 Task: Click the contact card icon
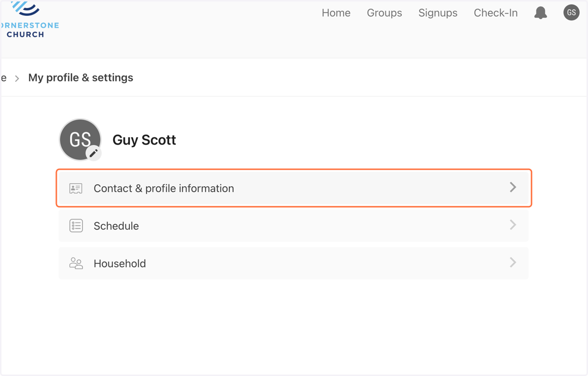(76, 188)
